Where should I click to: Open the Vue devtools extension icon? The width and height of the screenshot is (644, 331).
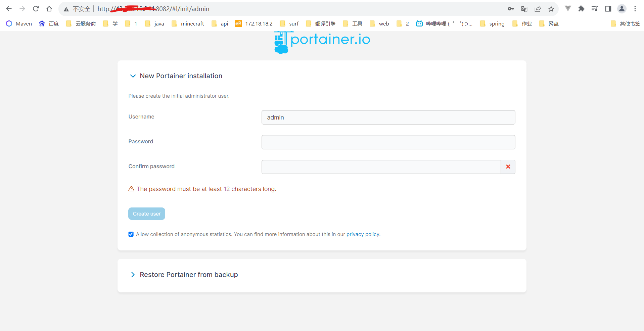pyautogui.click(x=568, y=9)
